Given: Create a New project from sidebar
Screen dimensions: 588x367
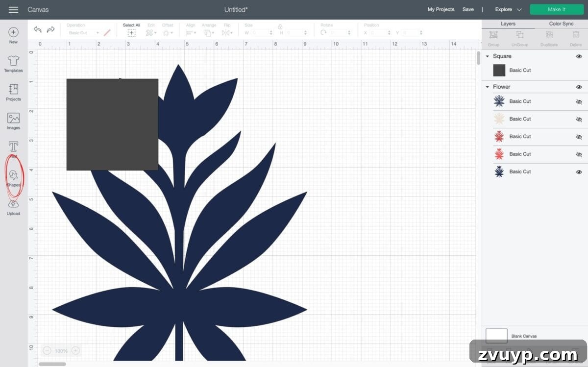Looking at the screenshot, I should (x=13, y=35).
